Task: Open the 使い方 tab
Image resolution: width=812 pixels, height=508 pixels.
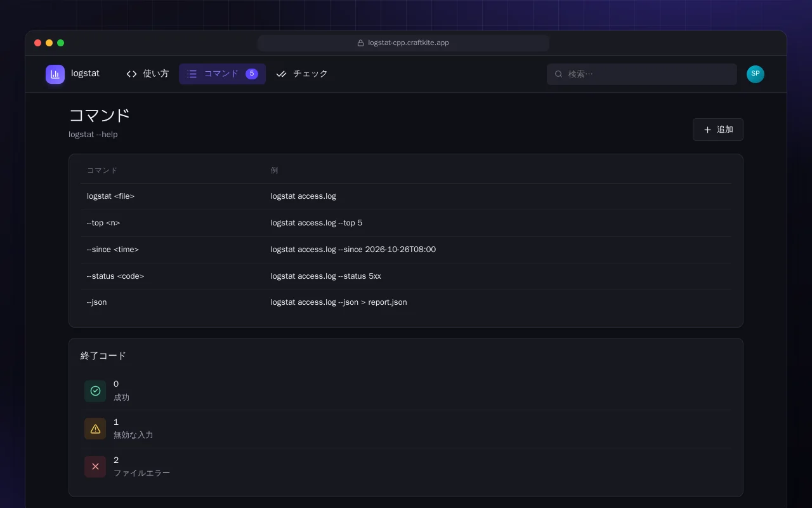Action: (148, 74)
